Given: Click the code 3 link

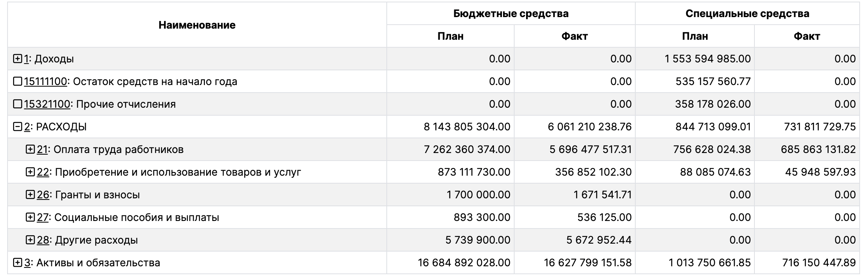Looking at the screenshot, I should tap(27, 263).
